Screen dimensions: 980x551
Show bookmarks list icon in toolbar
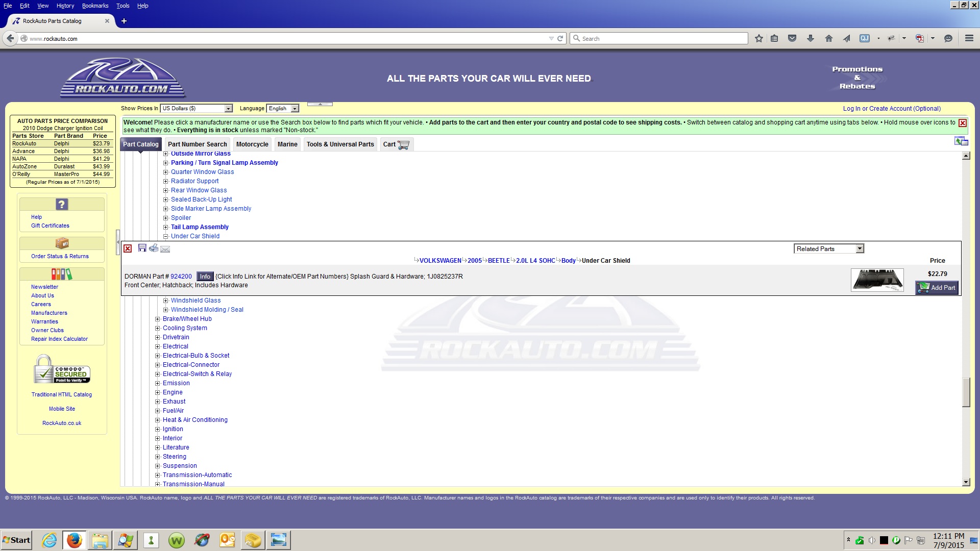[774, 38]
